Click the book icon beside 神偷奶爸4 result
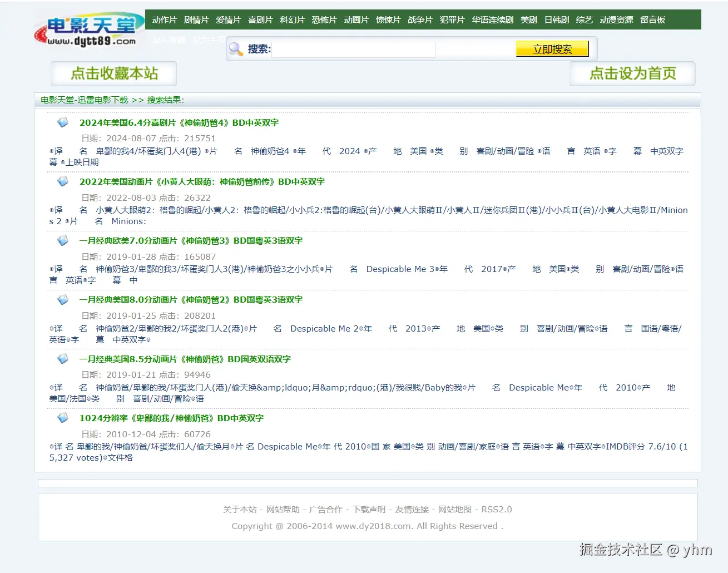This screenshot has height=573, width=728. [63, 122]
